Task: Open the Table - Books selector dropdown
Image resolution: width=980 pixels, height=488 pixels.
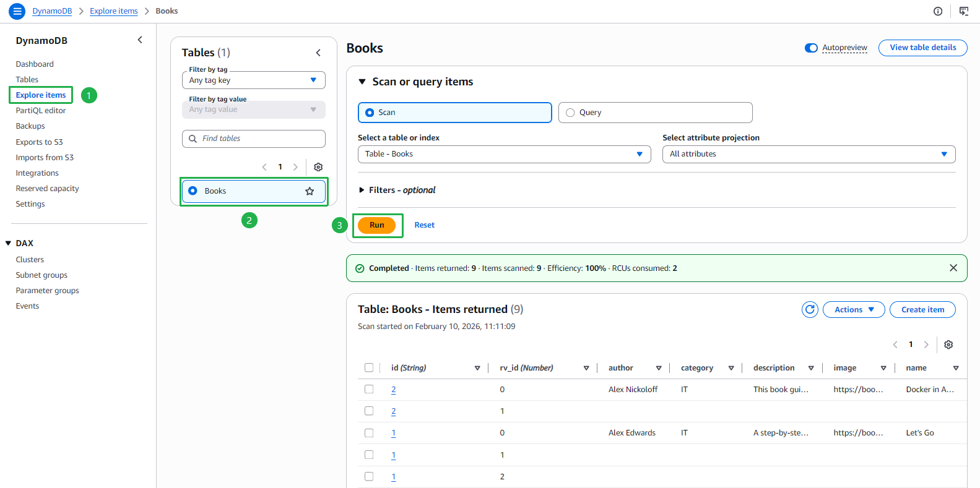Action: click(x=505, y=154)
